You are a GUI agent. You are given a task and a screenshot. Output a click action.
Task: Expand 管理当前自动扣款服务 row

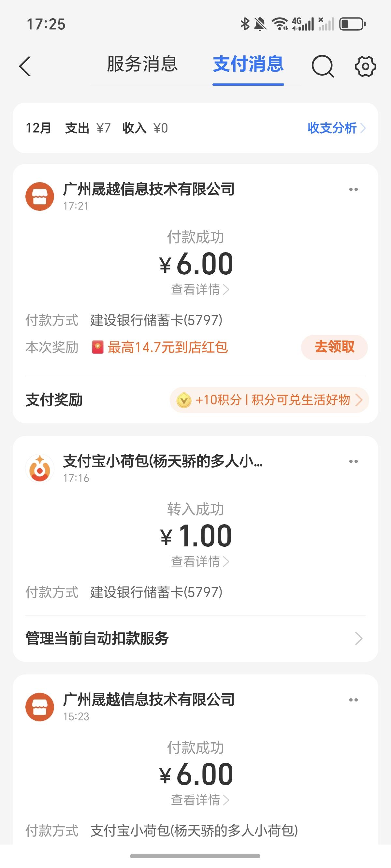click(x=195, y=638)
